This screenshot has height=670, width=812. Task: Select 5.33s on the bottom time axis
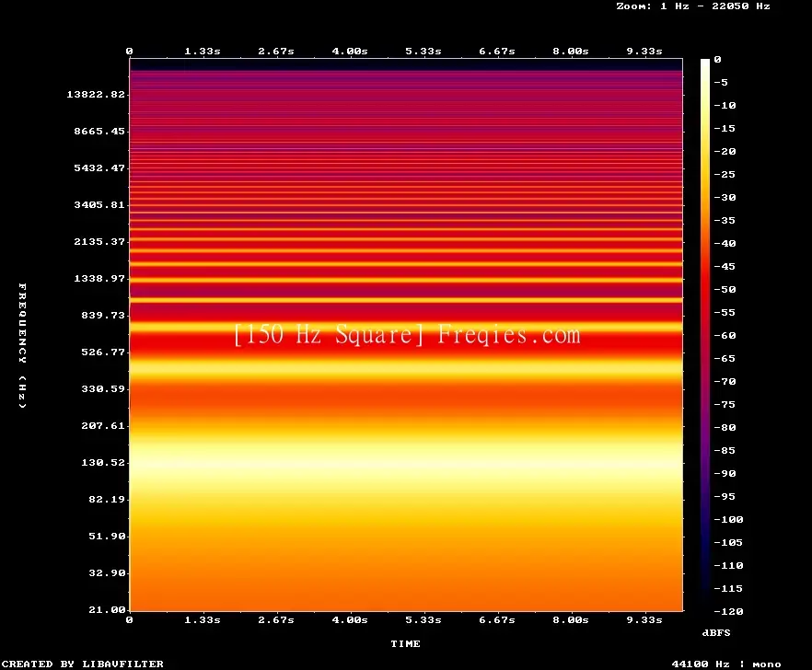coord(423,619)
